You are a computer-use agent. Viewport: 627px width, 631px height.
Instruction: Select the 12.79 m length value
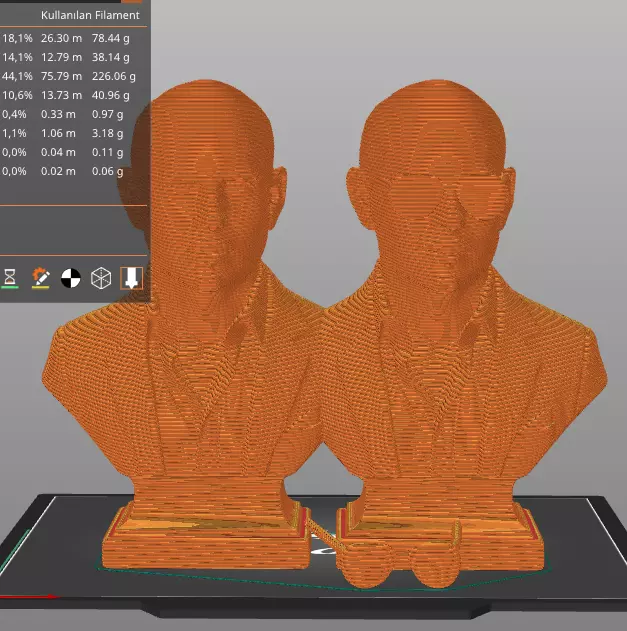pos(61,57)
